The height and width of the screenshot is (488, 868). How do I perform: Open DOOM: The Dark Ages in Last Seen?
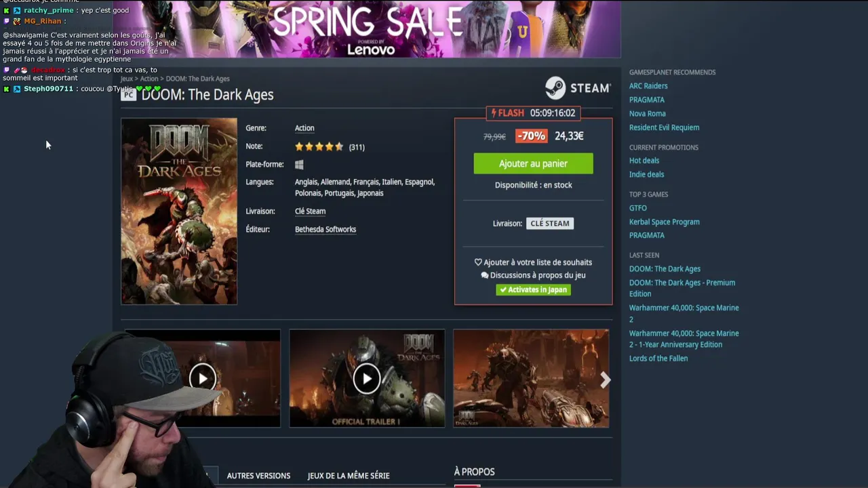[x=665, y=269]
